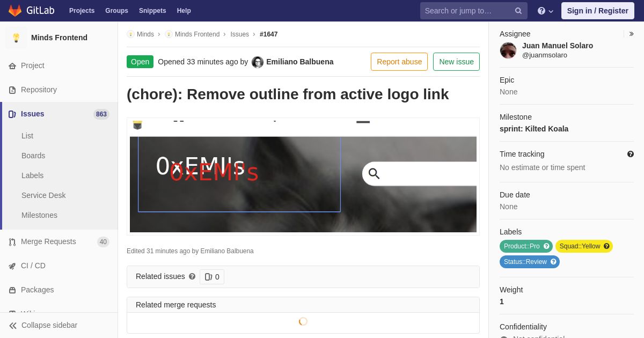Open the Groups menu in the navbar
The image size is (644, 338).
116,11
